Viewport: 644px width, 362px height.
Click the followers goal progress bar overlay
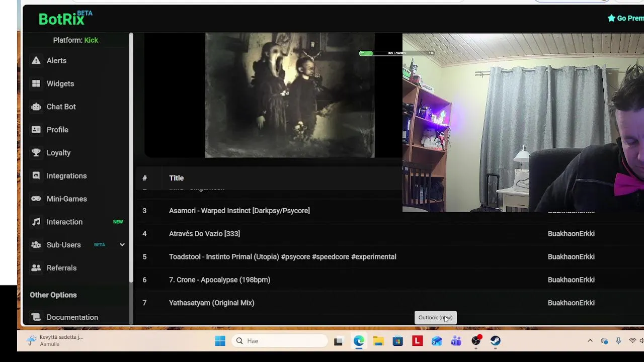click(x=396, y=53)
